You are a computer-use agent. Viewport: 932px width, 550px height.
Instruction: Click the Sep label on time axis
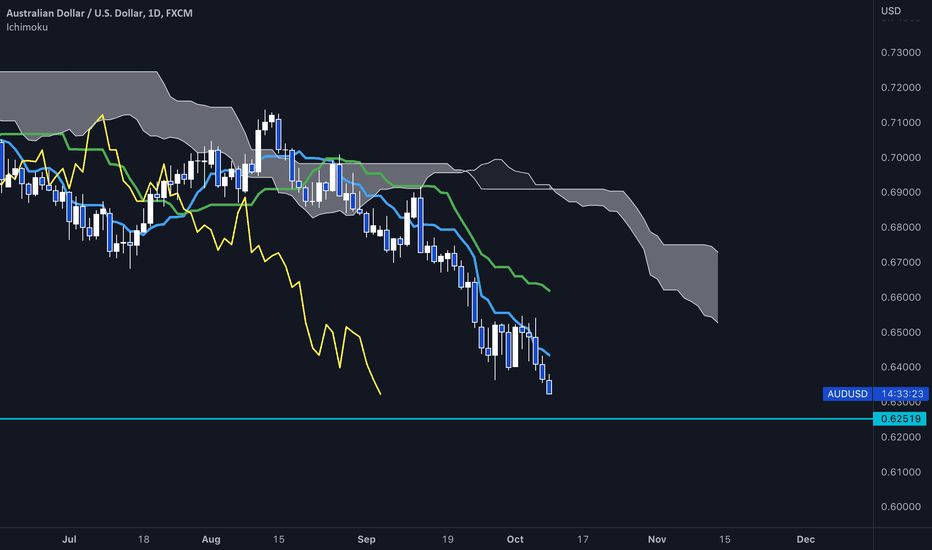coord(366,539)
